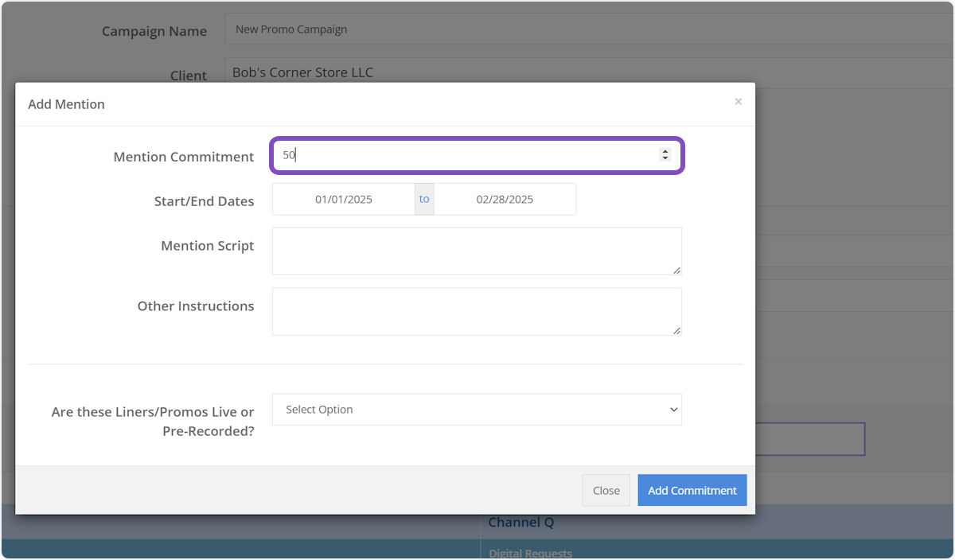Increase Mention Commitment with up arrow

click(x=665, y=151)
